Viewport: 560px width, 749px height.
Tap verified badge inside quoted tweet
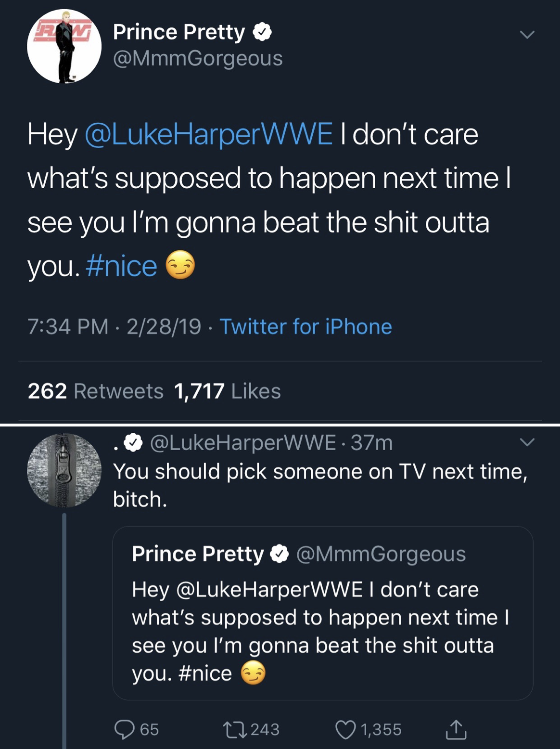279,554
